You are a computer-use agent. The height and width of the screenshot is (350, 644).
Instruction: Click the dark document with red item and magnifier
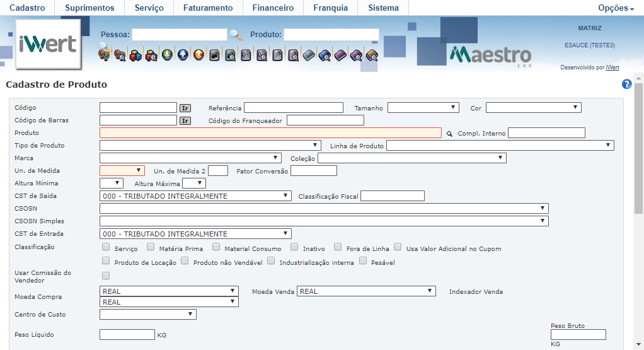tap(230, 55)
